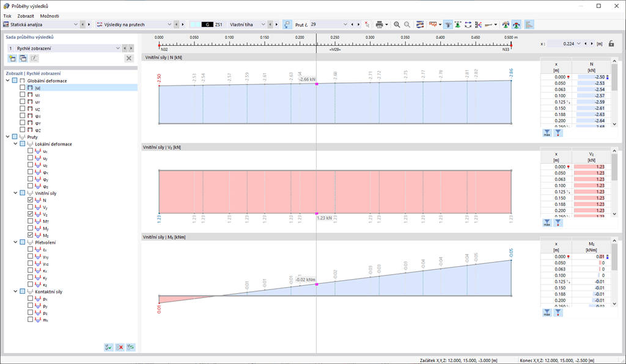Viewport: 626px width, 364px height.
Task: Click the extreme-values filter icon under Mz table
Action: 558,313
